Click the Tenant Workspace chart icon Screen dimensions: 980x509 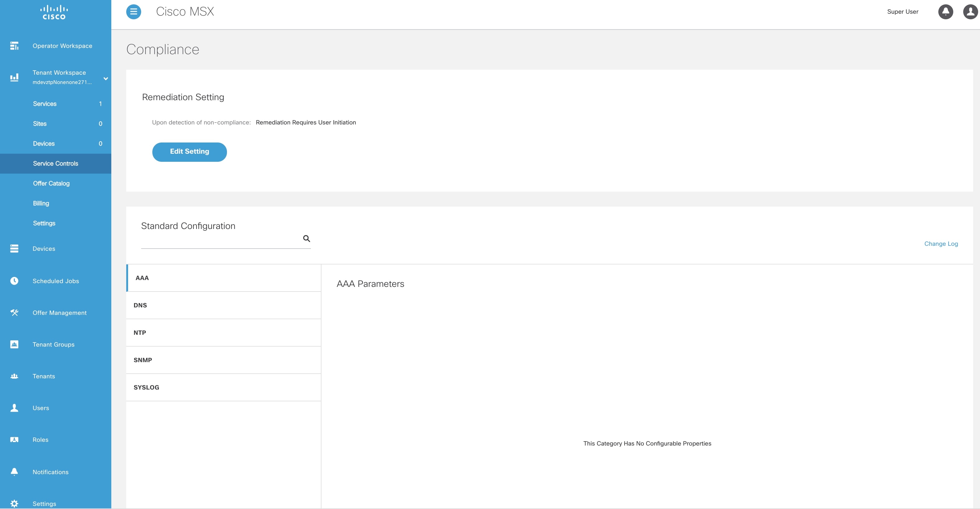point(14,77)
